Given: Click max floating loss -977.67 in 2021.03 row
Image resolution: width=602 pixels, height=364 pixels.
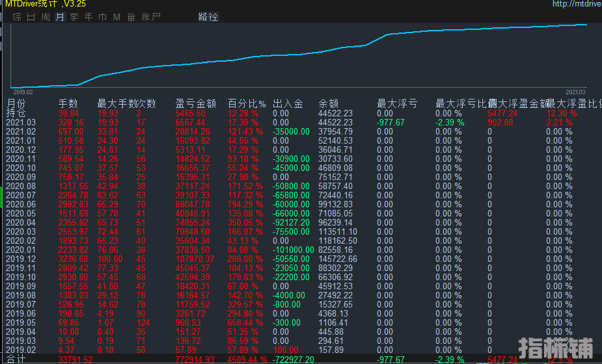Looking at the screenshot, I should pyautogui.click(x=390, y=122).
